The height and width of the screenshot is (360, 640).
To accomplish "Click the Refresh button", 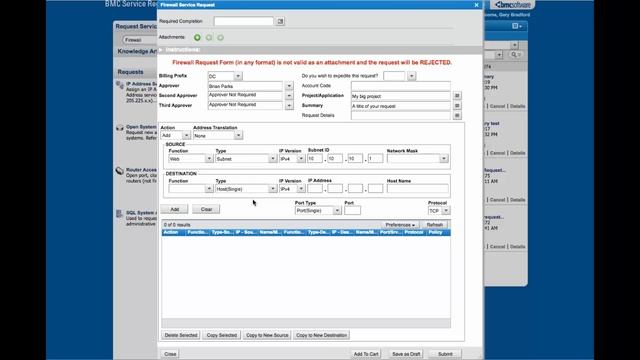I will (434, 225).
